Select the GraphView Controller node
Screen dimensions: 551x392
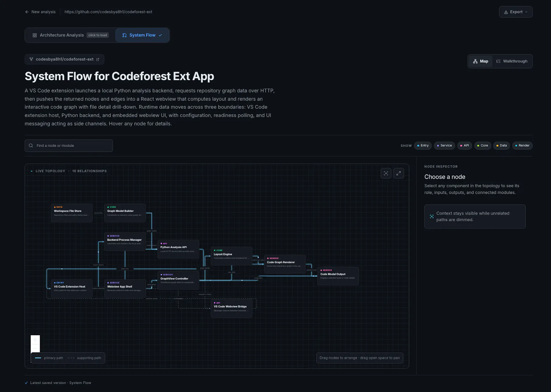pyautogui.click(x=178, y=280)
